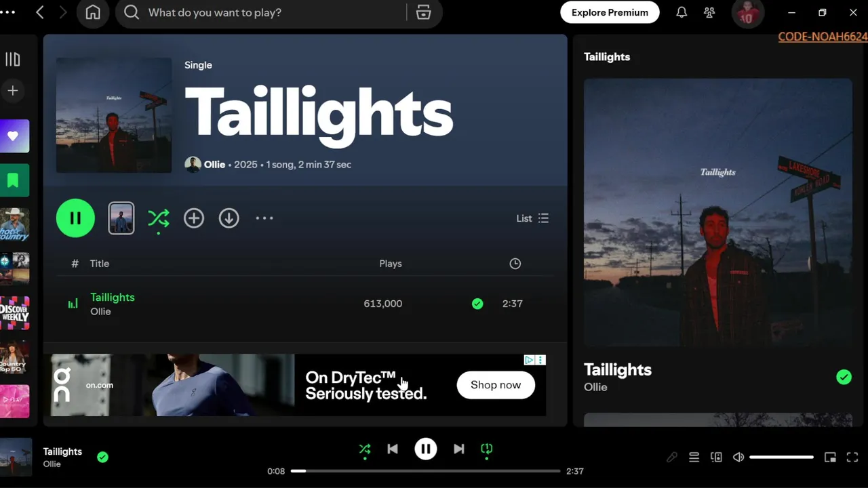The height and width of the screenshot is (488, 868).
Task: Click the Taillights album cover in header
Action: [x=114, y=115]
